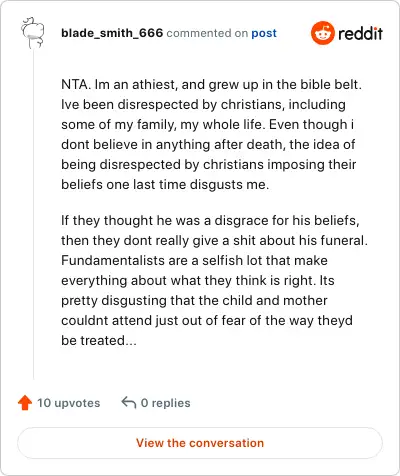The height and width of the screenshot is (476, 400).
Task: Click the line "pretty disgusting that the child and mother"
Action: [x=194, y=301]
